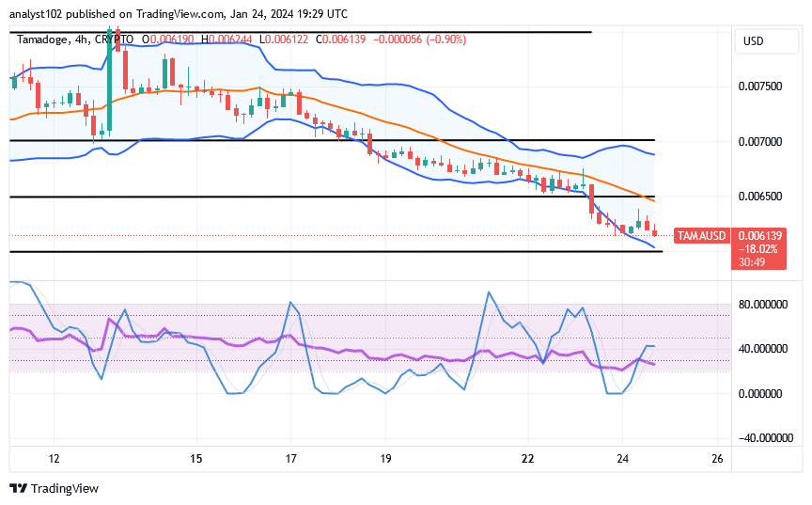Screen dimensions: 812x505
Task: Click the −18.02% value in price badge
Action: click(758, 249)
